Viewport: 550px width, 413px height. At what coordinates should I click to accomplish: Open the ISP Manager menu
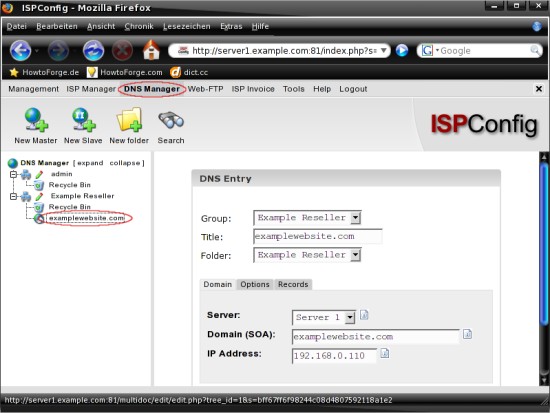coord(91,89)
